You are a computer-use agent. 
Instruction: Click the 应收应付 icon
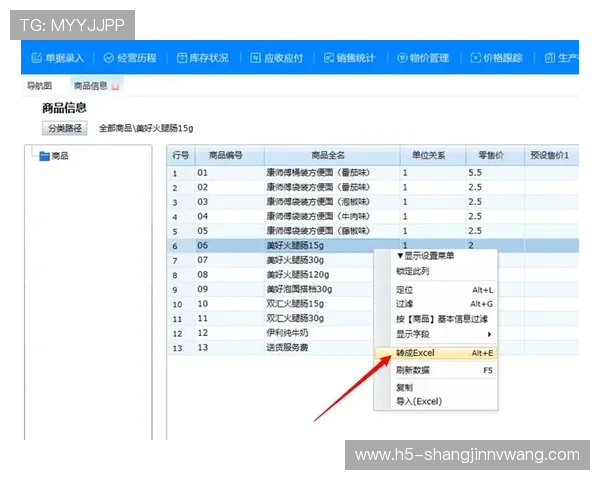click(x=255, y=58)
